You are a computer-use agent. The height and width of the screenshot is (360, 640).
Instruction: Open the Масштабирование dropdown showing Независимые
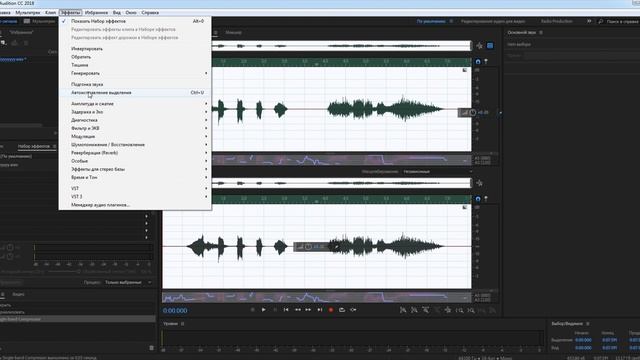437,171
